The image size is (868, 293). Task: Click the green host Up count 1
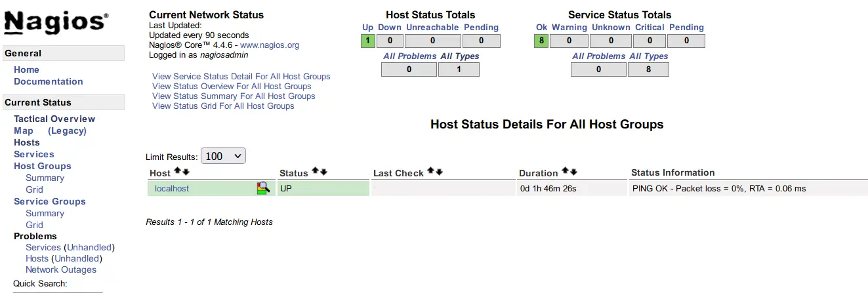(x=367, y=41)
